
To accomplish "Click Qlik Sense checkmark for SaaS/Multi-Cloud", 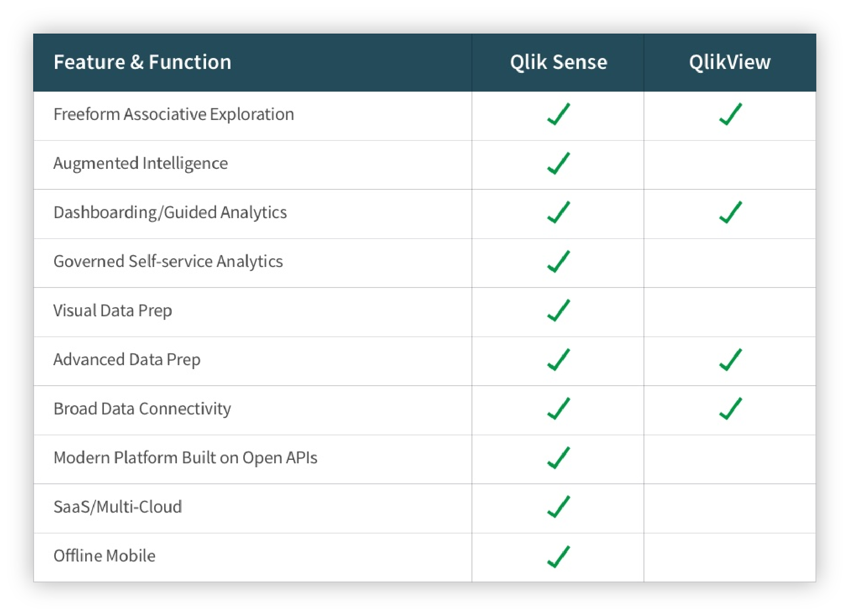I will 558,507.
